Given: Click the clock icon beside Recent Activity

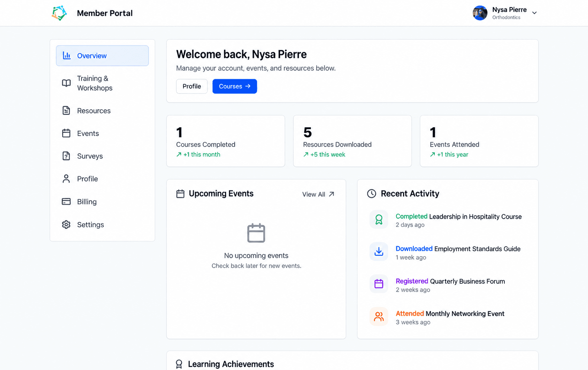Looking at the screenshot, I should [372, 194].
